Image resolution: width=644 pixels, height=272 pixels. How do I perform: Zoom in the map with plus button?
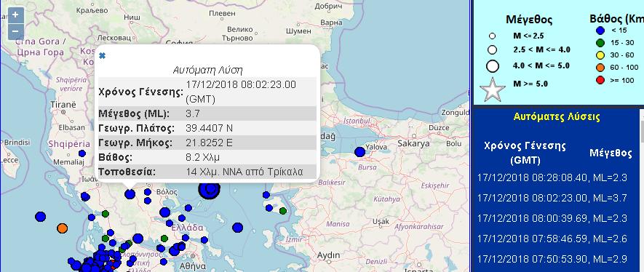pos(15,15)
